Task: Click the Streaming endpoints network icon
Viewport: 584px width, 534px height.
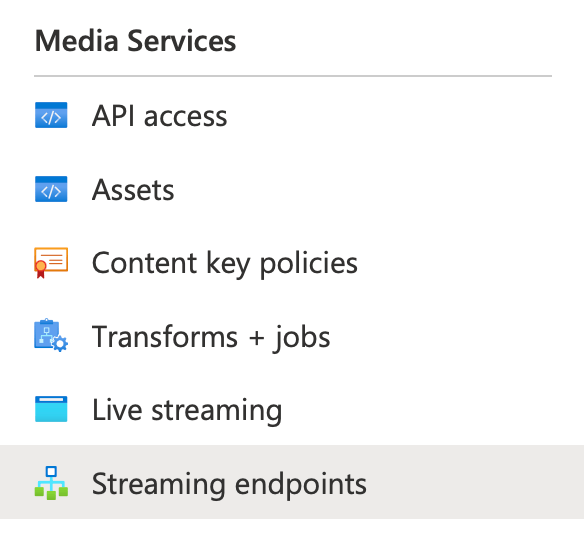Action: coord(51,483)
